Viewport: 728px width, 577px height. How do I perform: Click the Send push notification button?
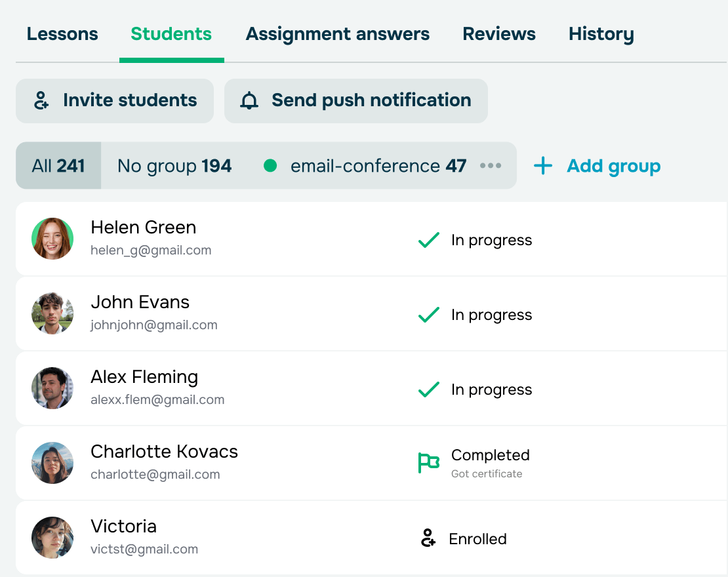pos(355,100)
